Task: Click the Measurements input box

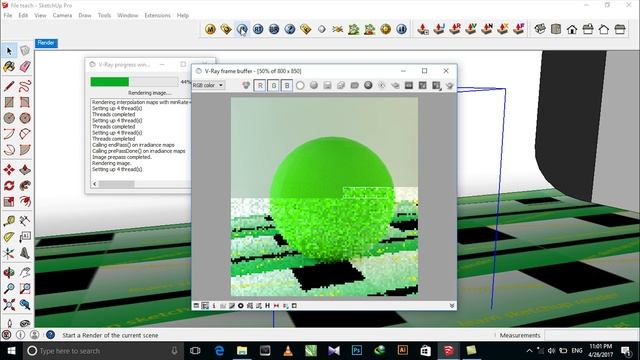Action: coord(591,335)
